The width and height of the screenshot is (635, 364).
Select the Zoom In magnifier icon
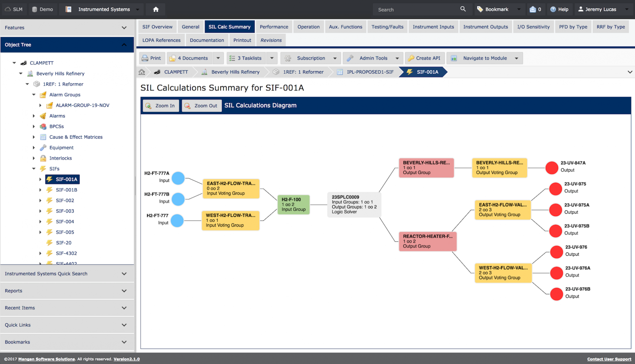(149, 105)
